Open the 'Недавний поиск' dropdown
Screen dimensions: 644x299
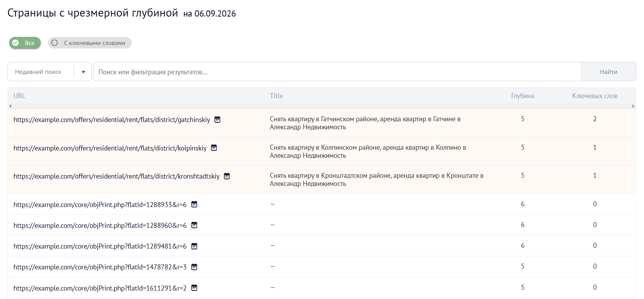tap(49, 72)
